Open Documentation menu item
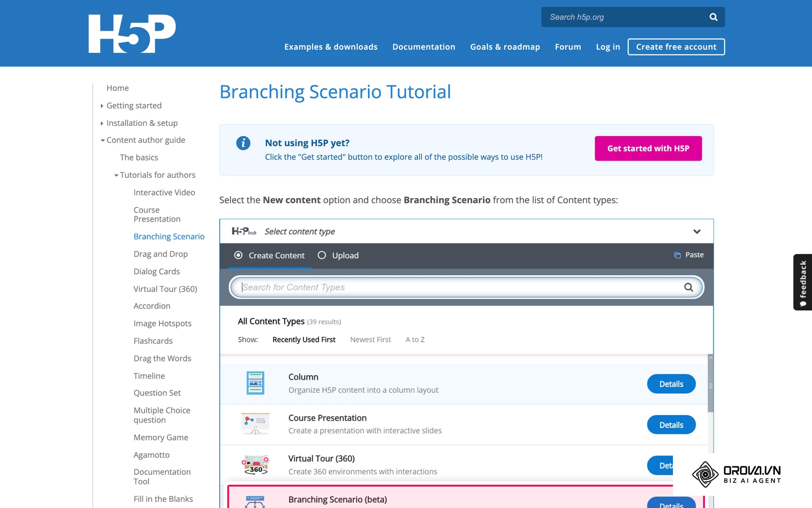The height and width of the screenshot is (508, 812). pos(424,47)
